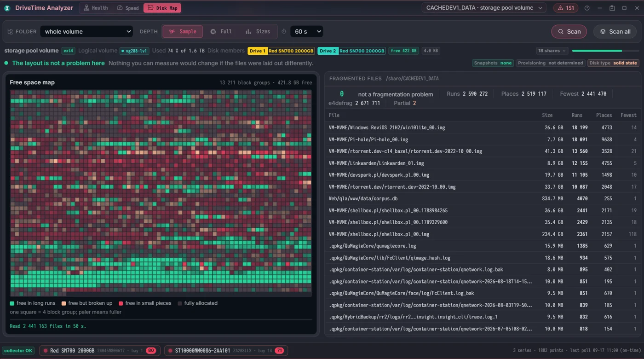This screenshot has width=644, height=359.
Task: Select the Pi-hole_00.img file row
Action: click(x=483, y=139)
